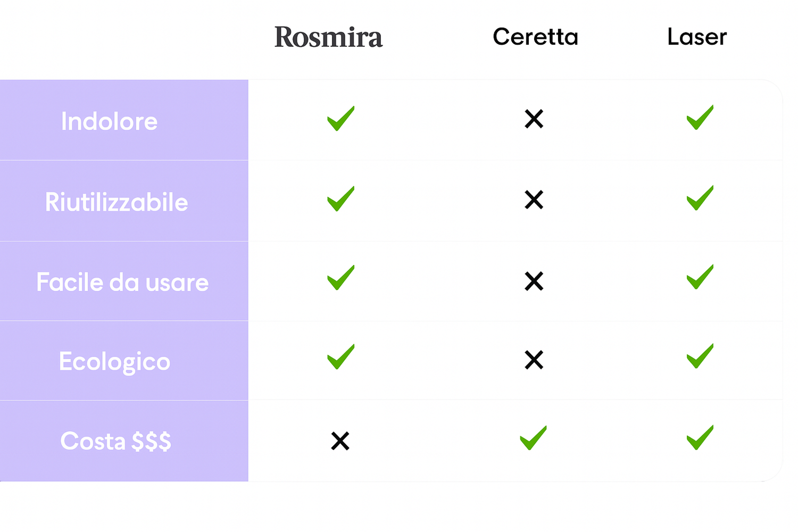Select the Laser checkmark for Indolore
This screenshot has width=798, height=532.
click(x=700, y=118)
